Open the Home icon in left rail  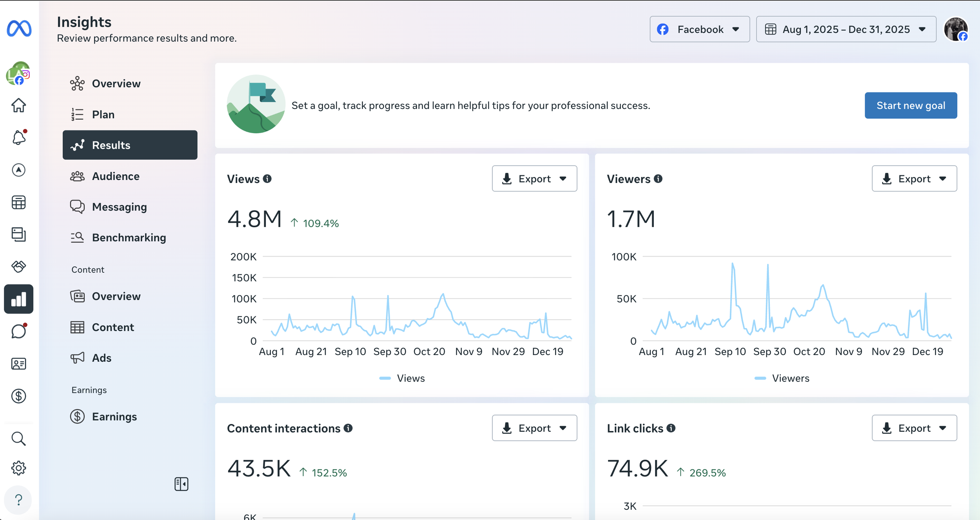(18, 105)
